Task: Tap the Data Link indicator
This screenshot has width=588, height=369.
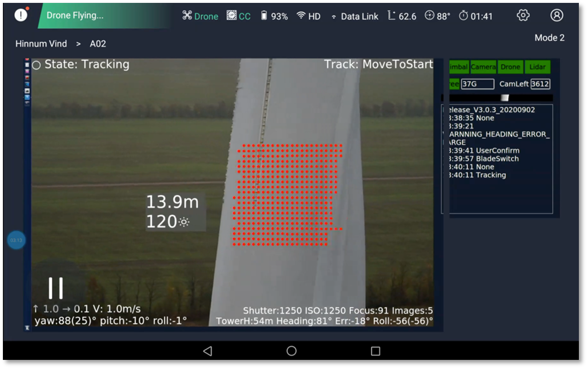Action: [x=355, y=16]
